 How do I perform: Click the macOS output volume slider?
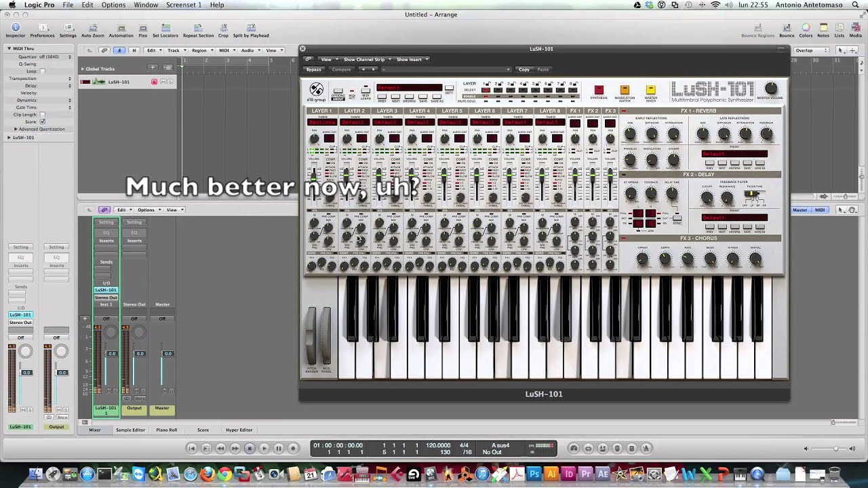[x=831, y=449]
